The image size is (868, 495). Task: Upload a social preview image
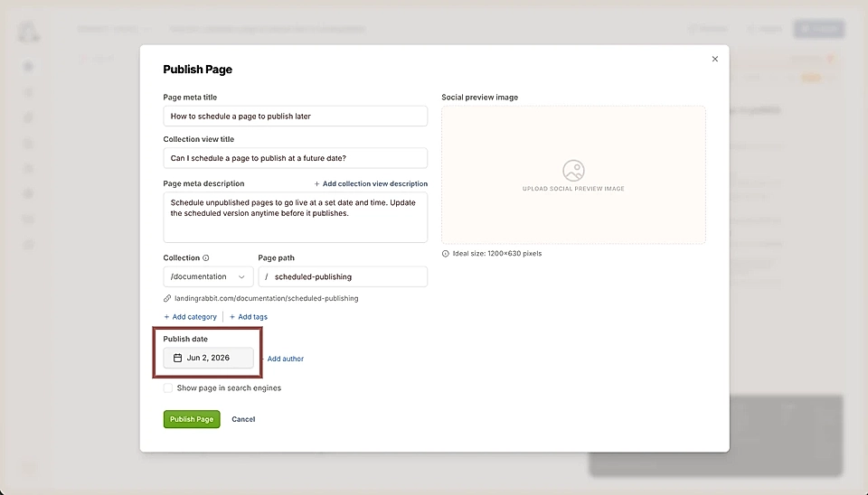[x=573, y=174]
